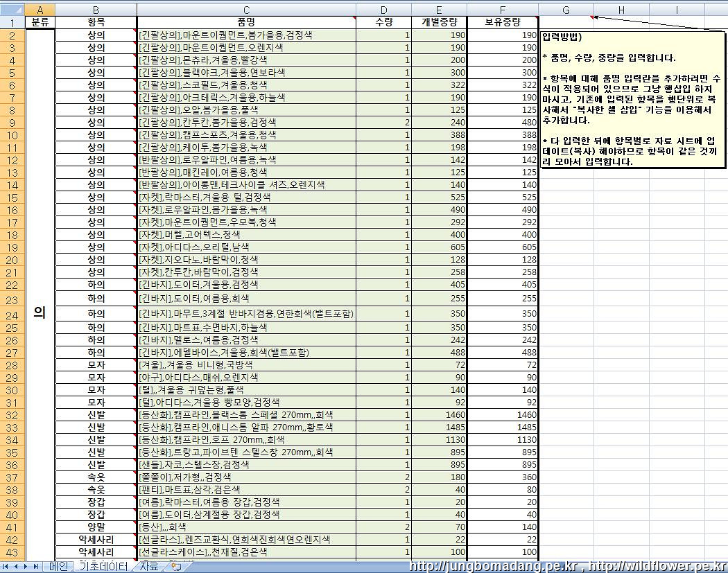Image resolution: width=728 pixels, height=573 pixels.
Task: Select column C header
Action: point(247,10)
